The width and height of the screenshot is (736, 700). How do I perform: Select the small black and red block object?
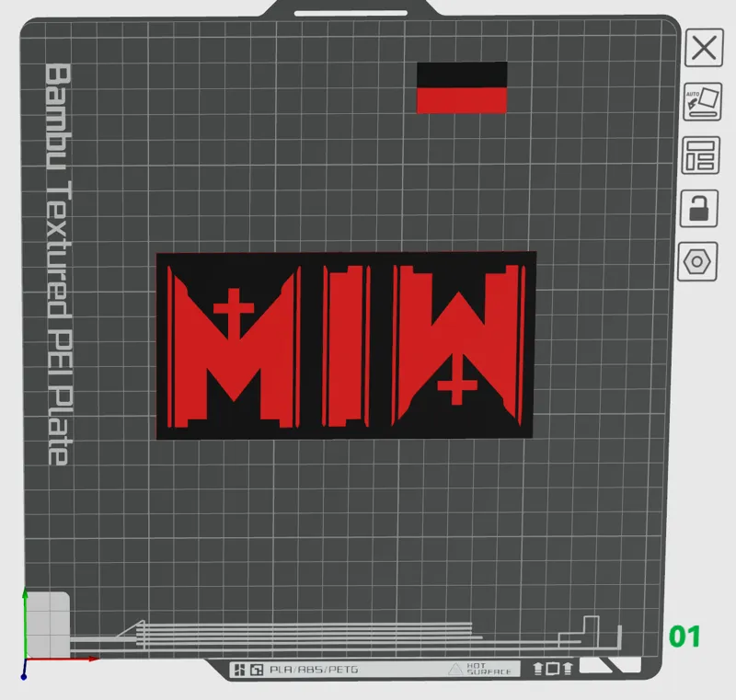tap(462, 87)
